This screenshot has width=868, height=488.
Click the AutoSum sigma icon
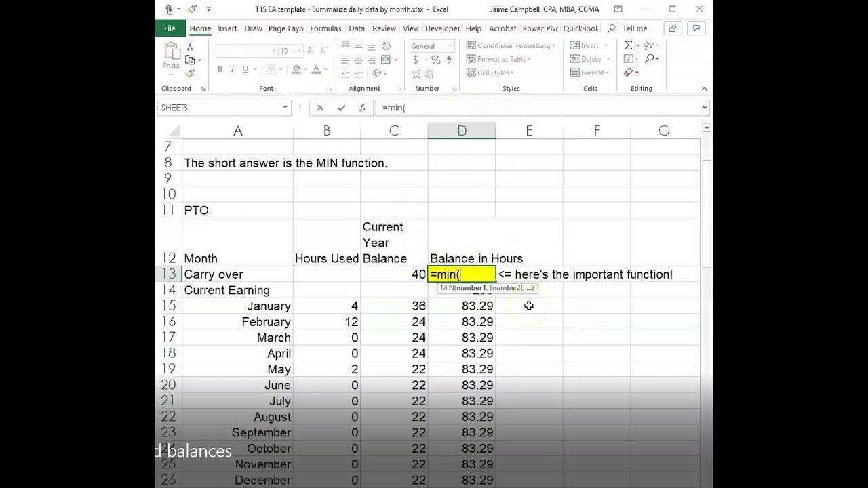629,45
